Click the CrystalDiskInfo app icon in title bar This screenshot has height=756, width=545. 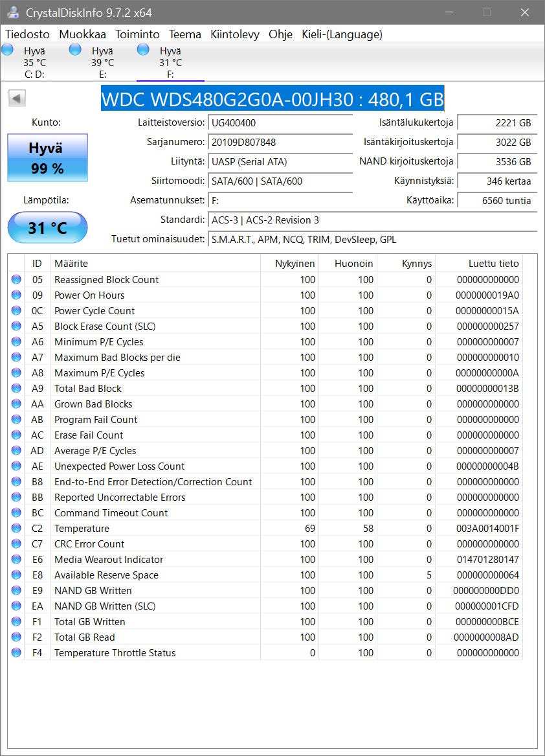(x=13, y=12)
